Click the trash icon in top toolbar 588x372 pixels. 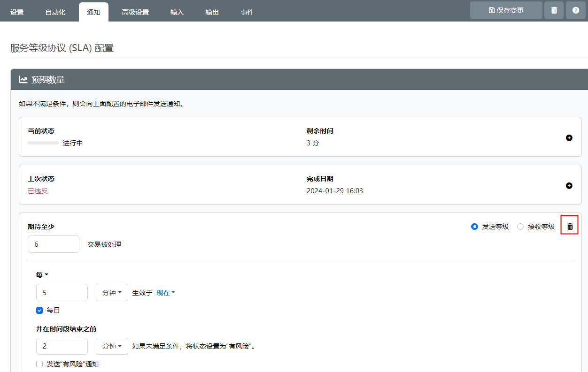(x=554, y=10)
